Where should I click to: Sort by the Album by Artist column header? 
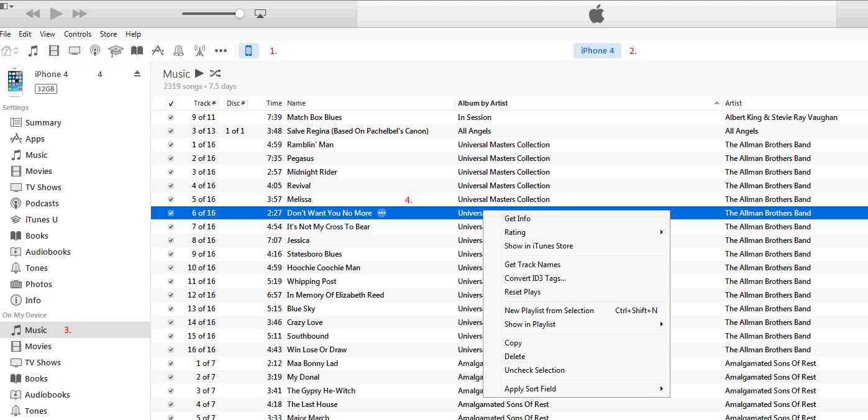[588, 103]
